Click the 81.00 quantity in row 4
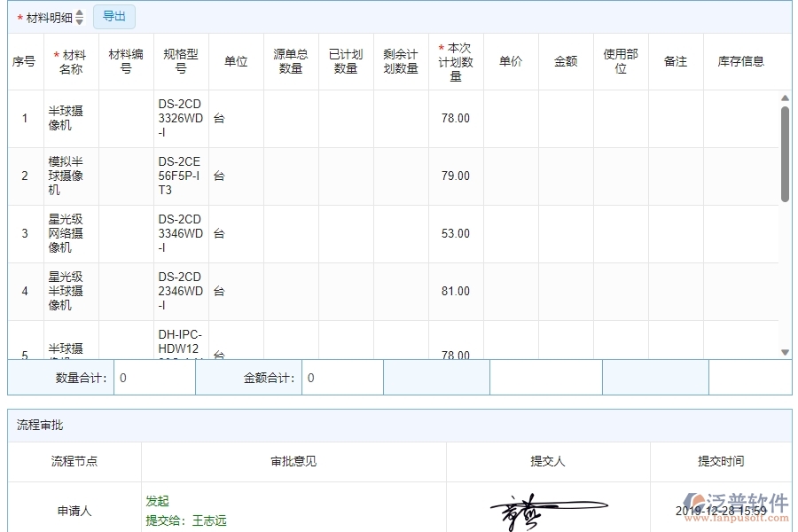This screenshot has width=798, height=532. [x=455, y=292]
